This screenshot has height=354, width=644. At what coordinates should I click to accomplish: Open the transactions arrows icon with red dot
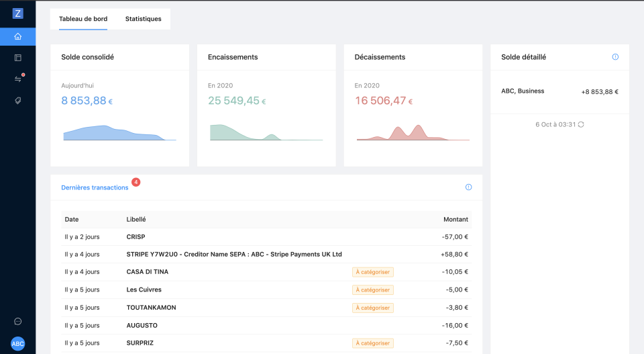pos(18,79)
